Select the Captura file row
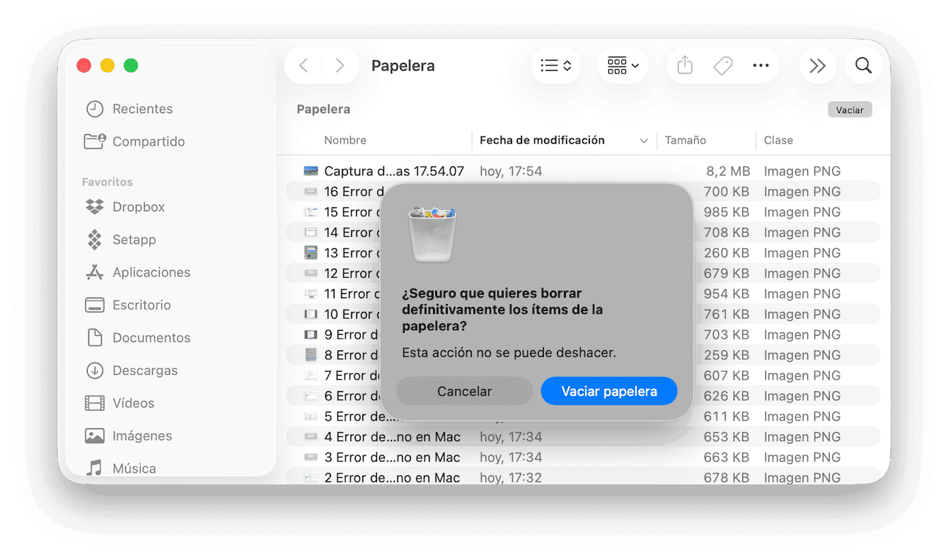This screenshot has height=560, width=948. click(x=393, y=171)
